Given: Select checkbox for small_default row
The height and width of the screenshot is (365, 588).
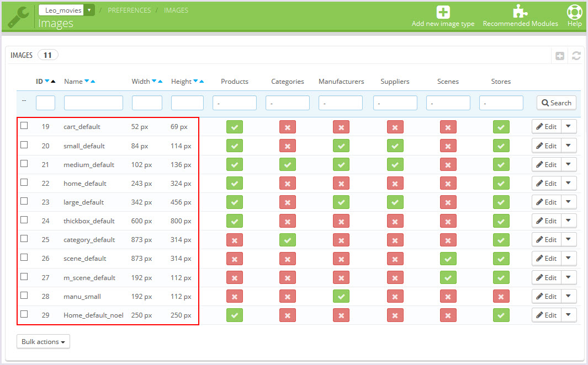Looking at the screenshot, I should [24, 144].
